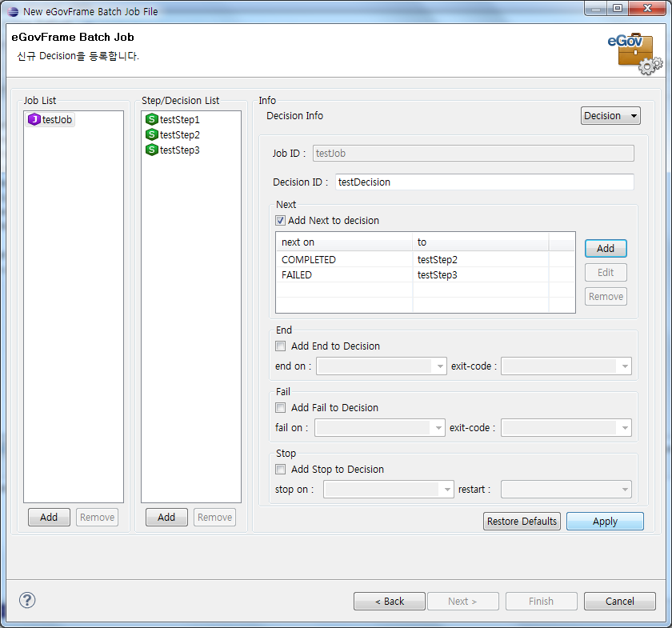The height and width of the screenshot is (628, 672).
Task: Enable Add Fail to Decision checkbox
Action: click(280, 407)
